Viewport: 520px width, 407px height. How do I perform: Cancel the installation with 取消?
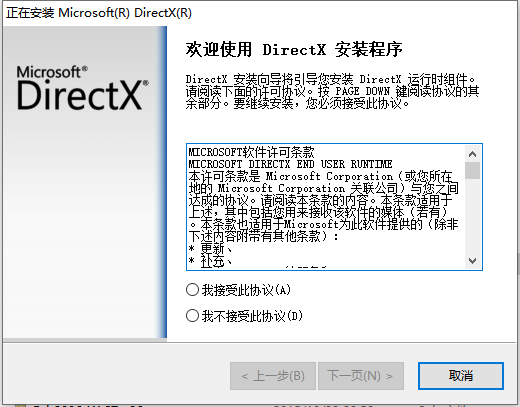pyautogui.click(x=461, y=376)
